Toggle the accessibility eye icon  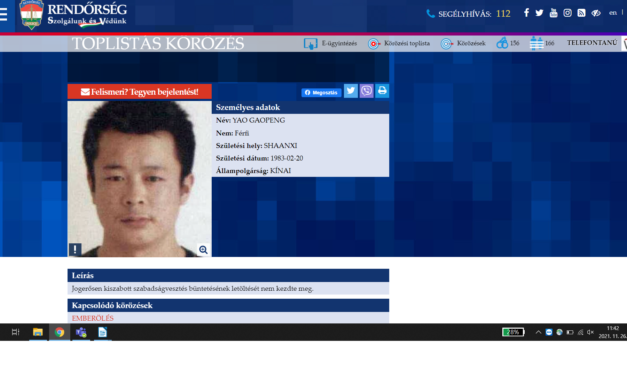point(596,13)
